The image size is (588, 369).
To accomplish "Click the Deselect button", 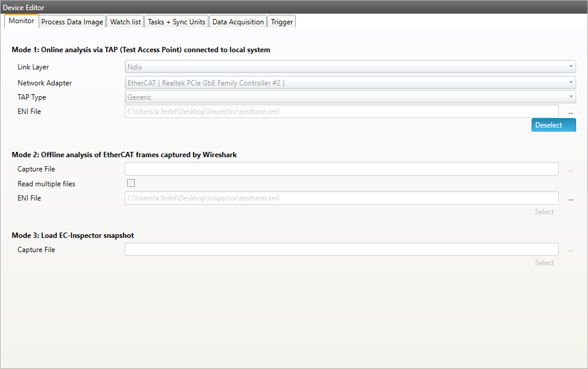I will [x=553, y=125].
